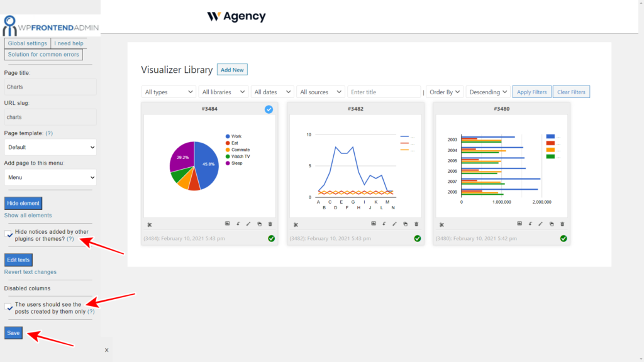Click the scissors icon on chart #3480
644x362 pixels.
tap(442, 224)
